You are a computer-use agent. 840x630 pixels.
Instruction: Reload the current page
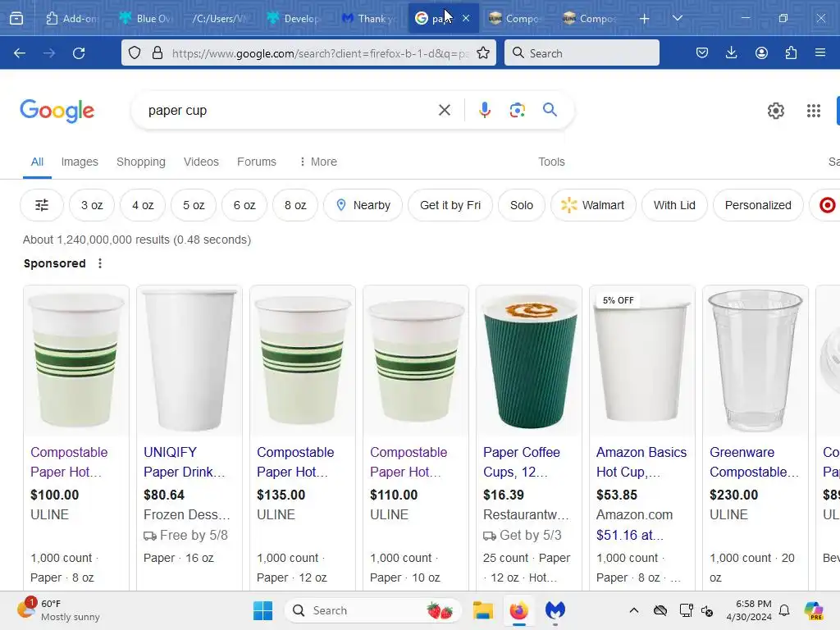coord(79,53)
